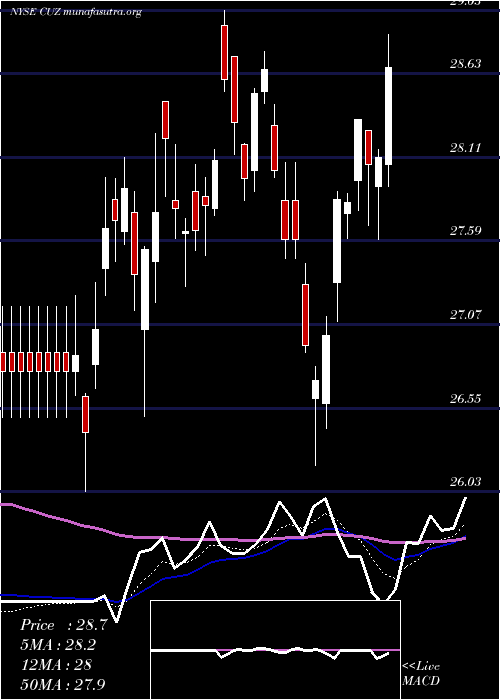The image size is (500, 700).
Task: Click the <<Live MACD label
Action: 421,674
